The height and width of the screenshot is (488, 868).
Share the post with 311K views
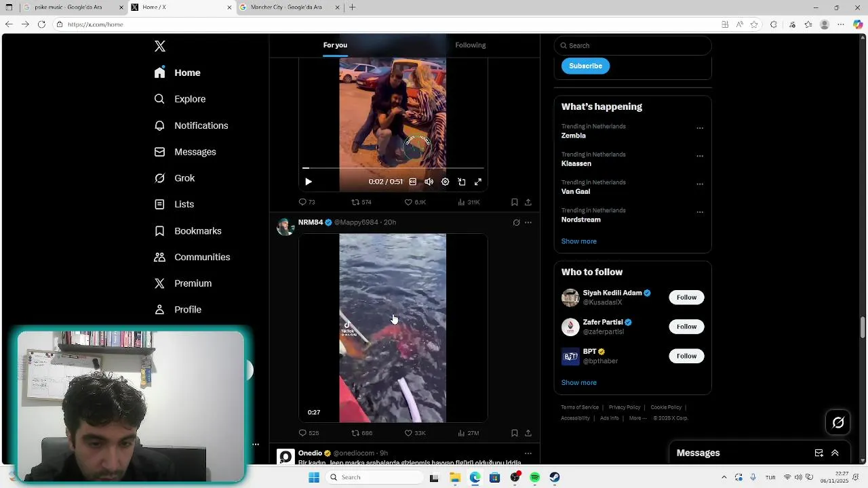pos(528,202)
